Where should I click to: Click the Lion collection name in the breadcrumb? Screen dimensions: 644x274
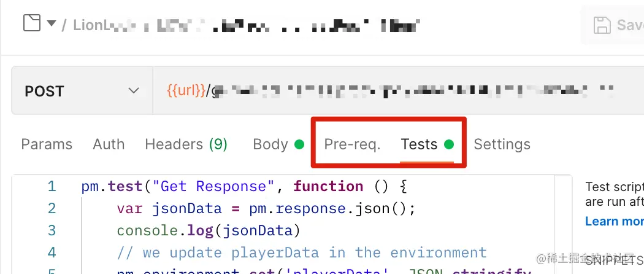tap(92, 25)
